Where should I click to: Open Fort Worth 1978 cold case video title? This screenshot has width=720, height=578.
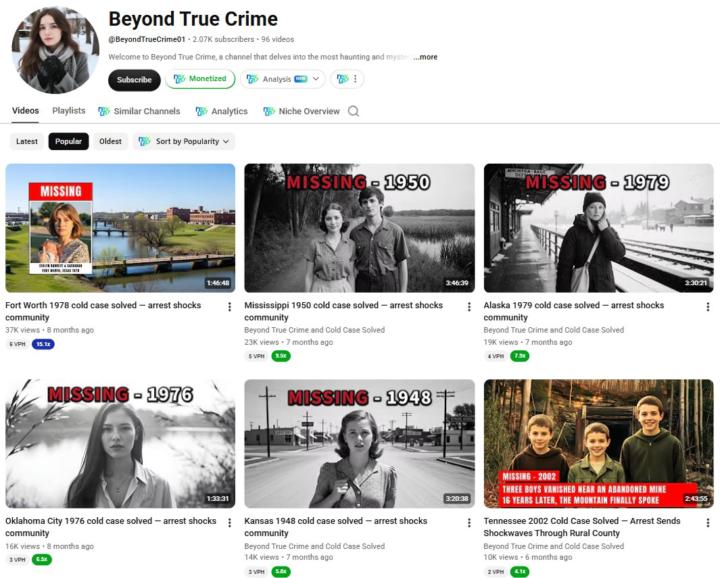pos(103,311)
